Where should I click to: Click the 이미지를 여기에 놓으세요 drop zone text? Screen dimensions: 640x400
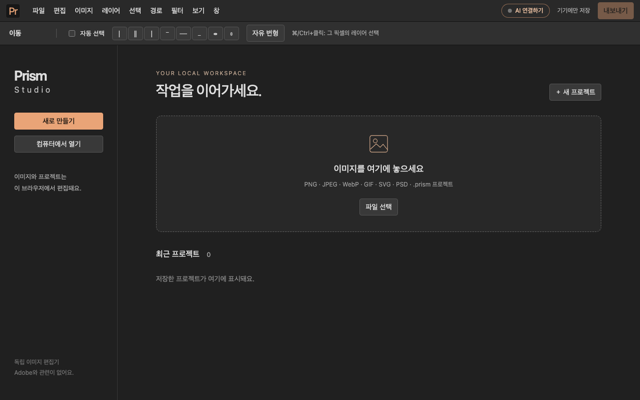pyautogui.click(x=378, y=169)
